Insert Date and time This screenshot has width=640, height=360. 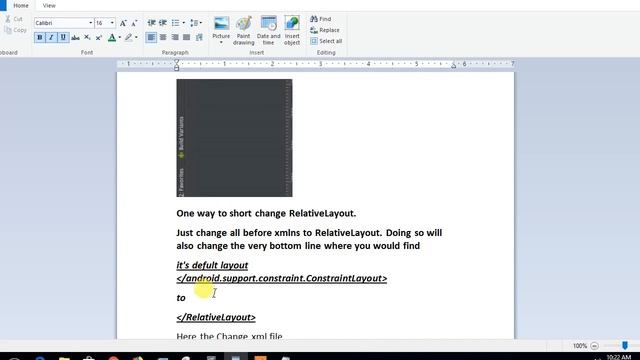[269, 31]
